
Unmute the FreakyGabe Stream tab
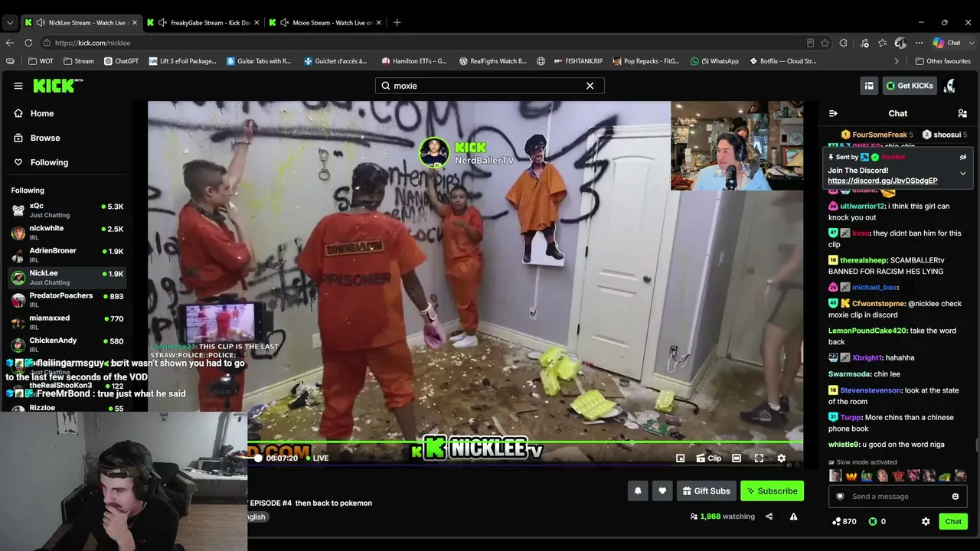[x=162, y=23]
